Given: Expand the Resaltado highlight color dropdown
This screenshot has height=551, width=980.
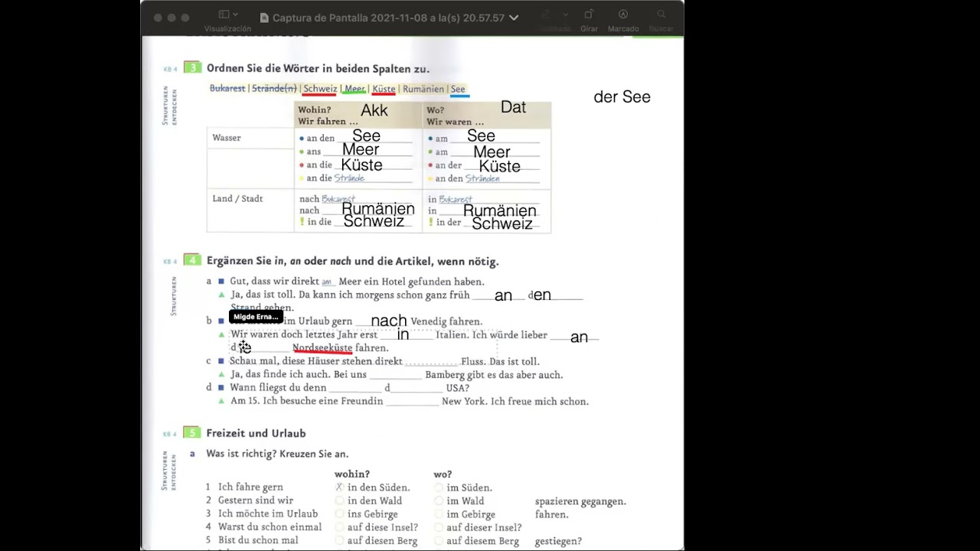Looking at the screenshot, I should 566,15.
